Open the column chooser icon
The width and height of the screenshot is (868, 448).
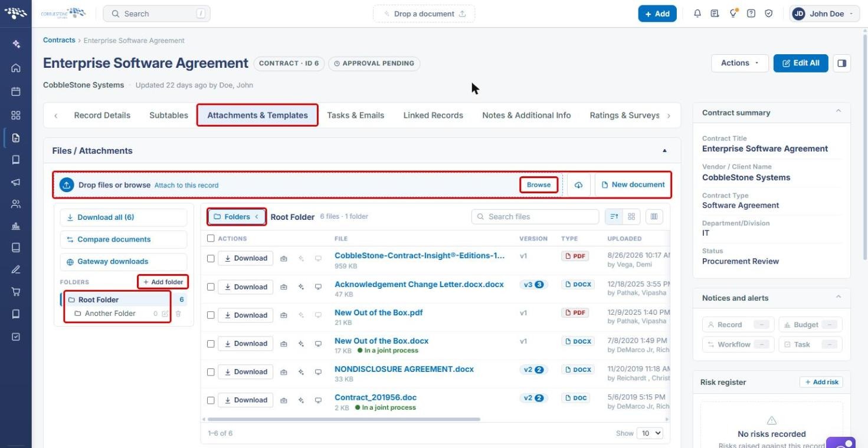coord(654,217)
